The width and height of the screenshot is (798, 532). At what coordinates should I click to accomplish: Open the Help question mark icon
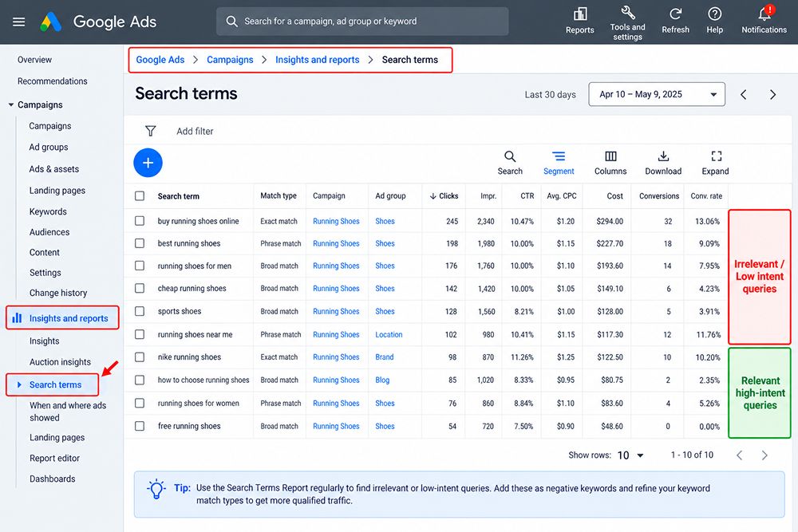[x=714, y=14]
